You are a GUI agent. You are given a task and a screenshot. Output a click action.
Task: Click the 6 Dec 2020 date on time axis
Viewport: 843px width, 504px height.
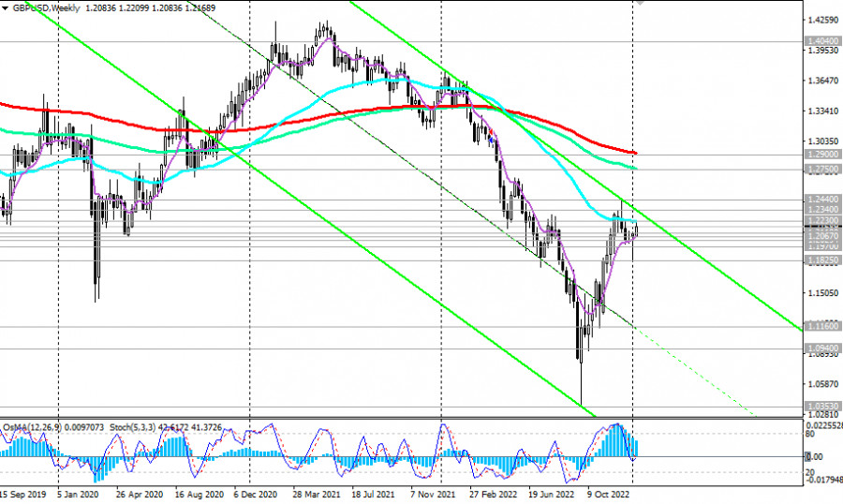click(x=256, y=495)
